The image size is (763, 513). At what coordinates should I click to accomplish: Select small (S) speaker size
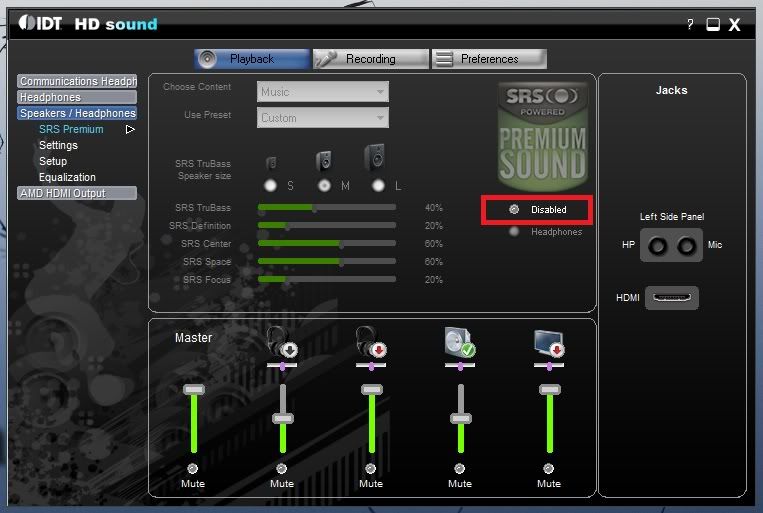270,185
